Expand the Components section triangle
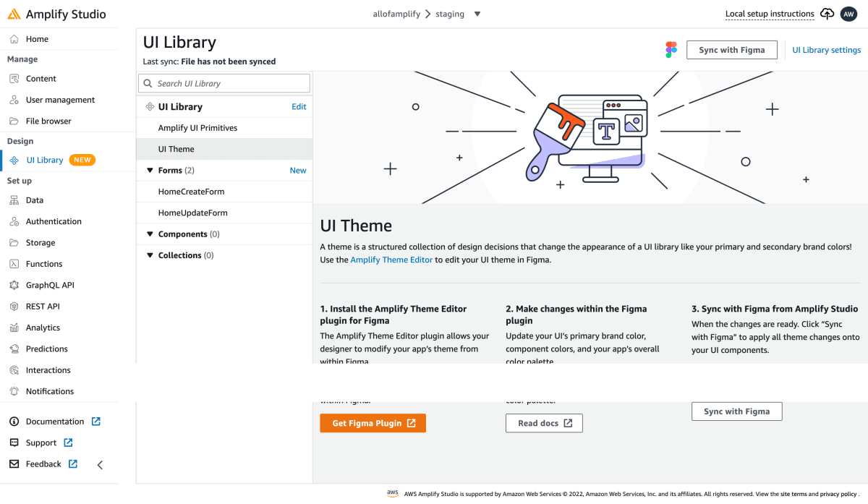The height and width of the screenshot is (504, 868). pyautogui.click(x=150, y=234)
